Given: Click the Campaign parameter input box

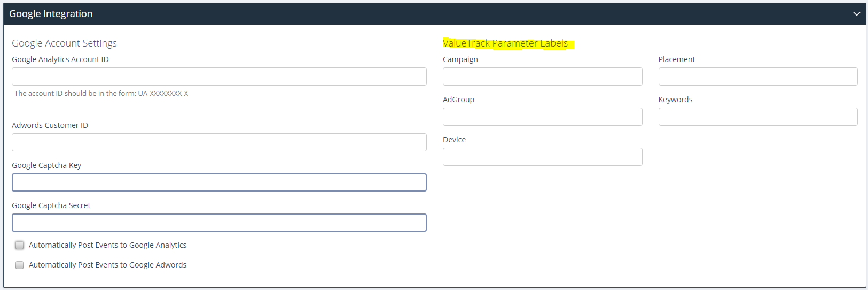Looking at the screenshot, I should coord(542,77).
